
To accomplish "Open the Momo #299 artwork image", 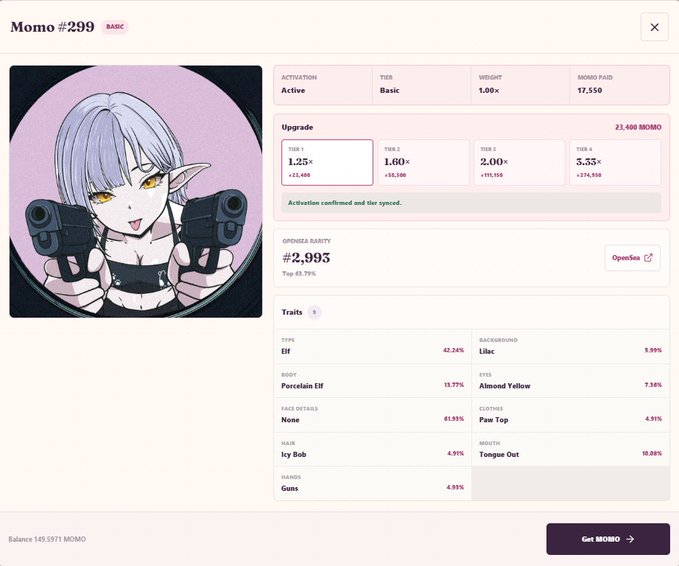I will click(x=136, y=191).
